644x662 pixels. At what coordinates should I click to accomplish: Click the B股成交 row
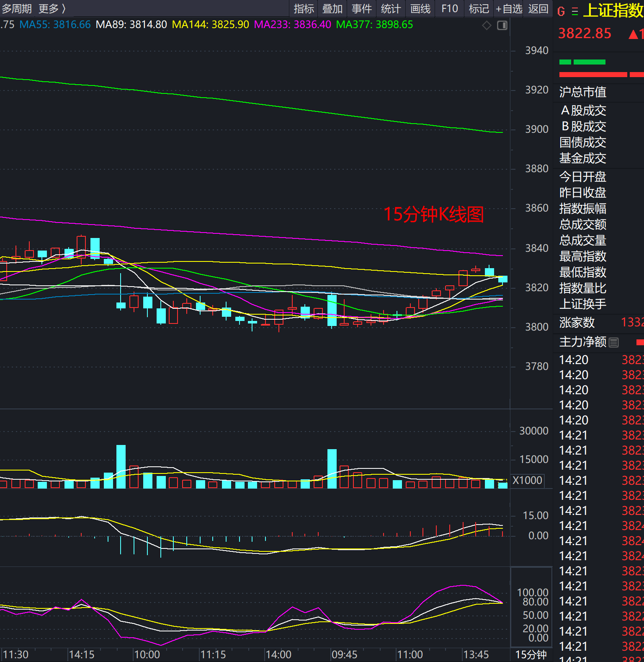pyautogui.click(x=599, y=127)
